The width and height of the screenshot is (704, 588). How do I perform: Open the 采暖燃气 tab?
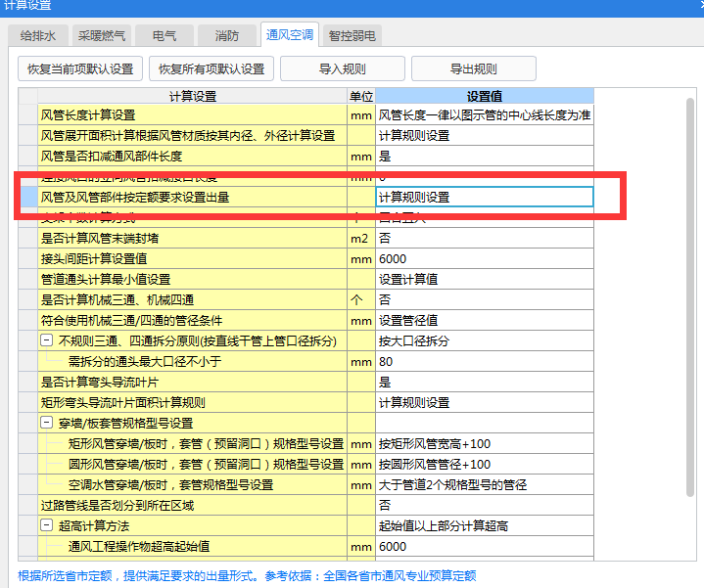(x=101, y=36)
